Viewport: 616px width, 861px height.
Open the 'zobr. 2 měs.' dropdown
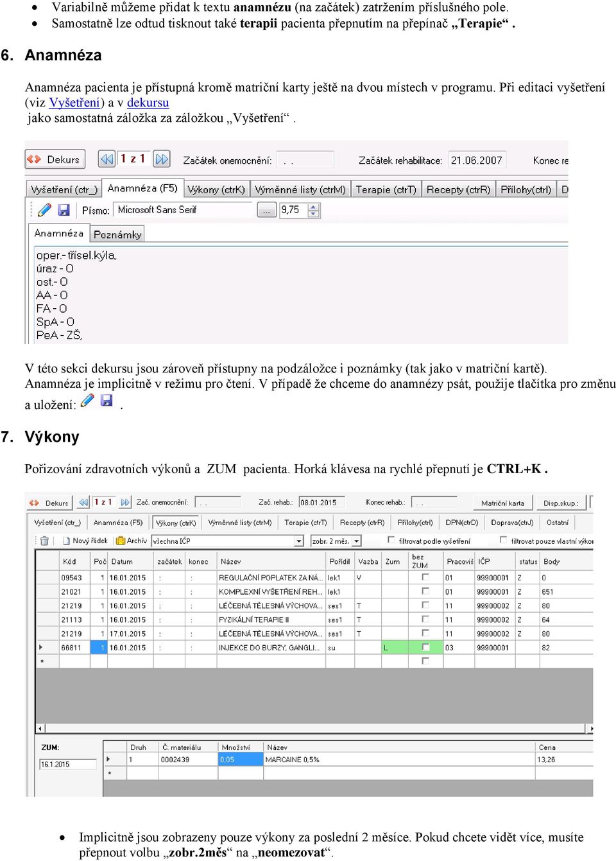357,541
